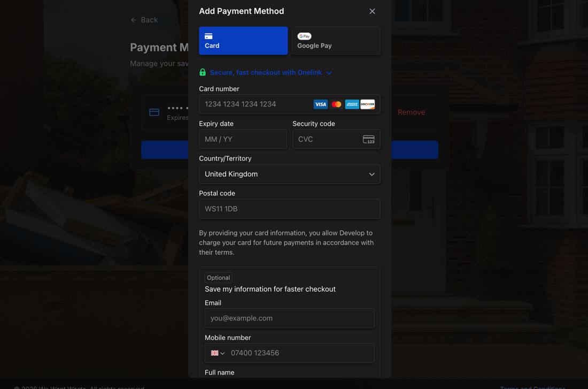Click the Optional label badge
The height and width of the screenshot is (389, 588).
point(218,278)
